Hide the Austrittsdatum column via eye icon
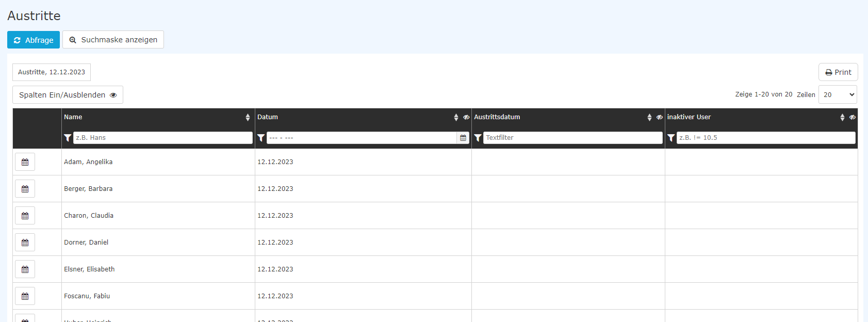This screenshot has height=322, width=868. (x=660, y=117)
